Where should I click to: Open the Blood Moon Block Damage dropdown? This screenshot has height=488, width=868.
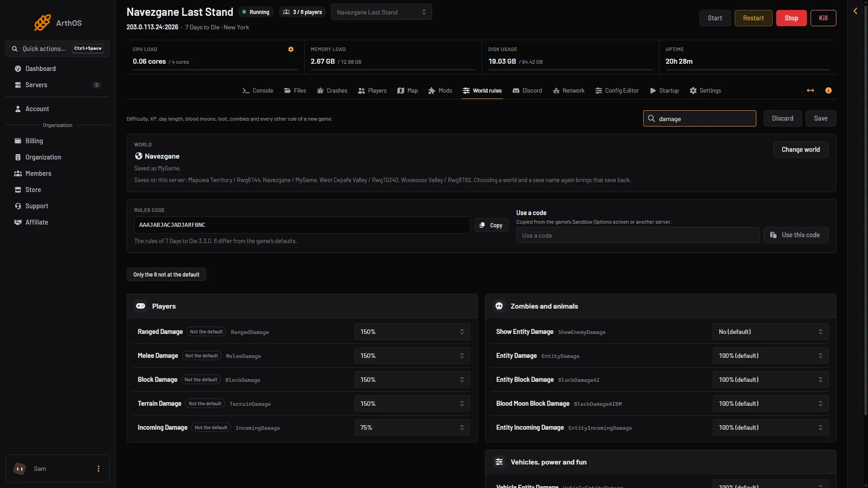point(770,404)
